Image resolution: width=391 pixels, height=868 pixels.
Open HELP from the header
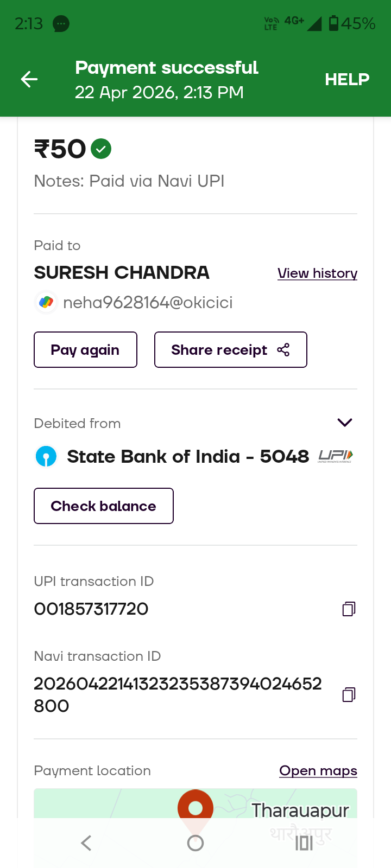[x=347, y=80]
